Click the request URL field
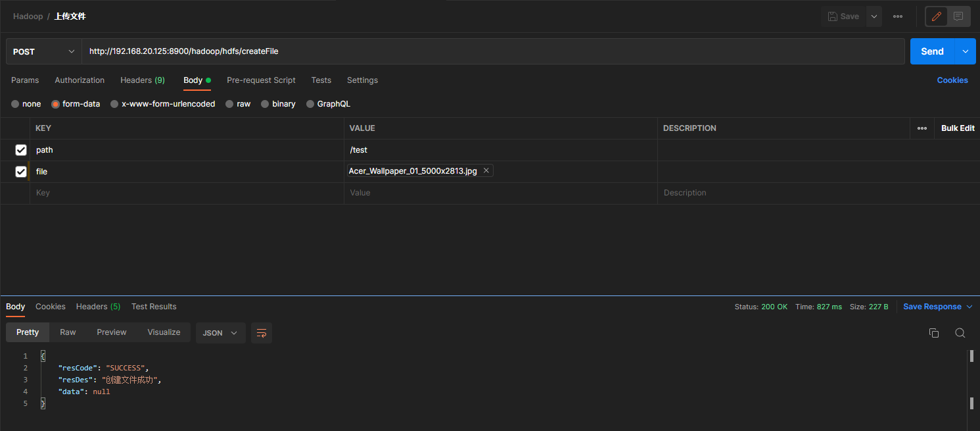The width and height of the screenshot is (980, 431). tap(493, 51)
